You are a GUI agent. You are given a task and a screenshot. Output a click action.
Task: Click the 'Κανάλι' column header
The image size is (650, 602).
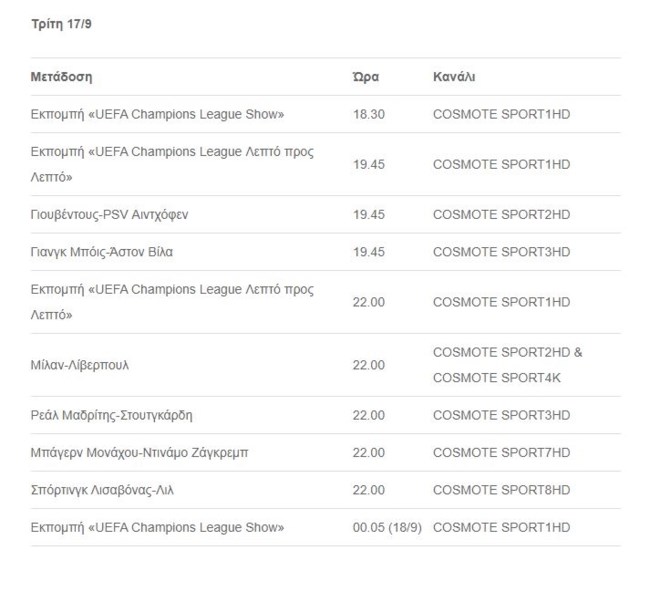[454, 77]
